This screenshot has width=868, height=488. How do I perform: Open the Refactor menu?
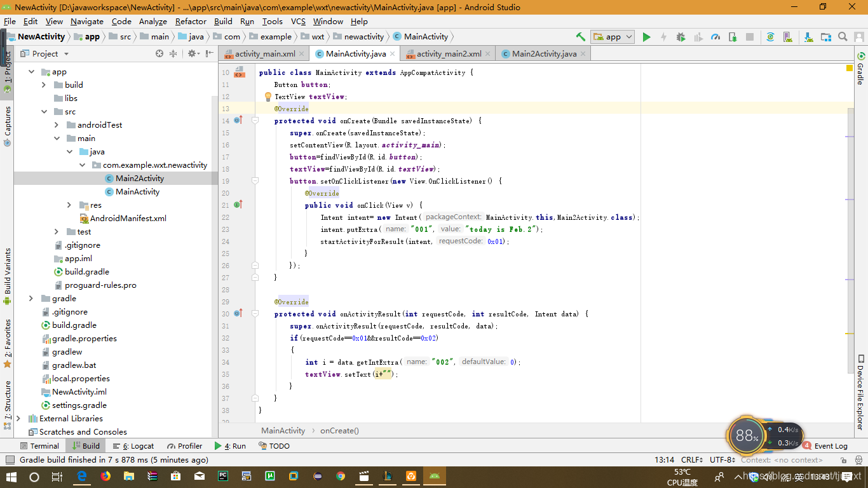[191, 21]
